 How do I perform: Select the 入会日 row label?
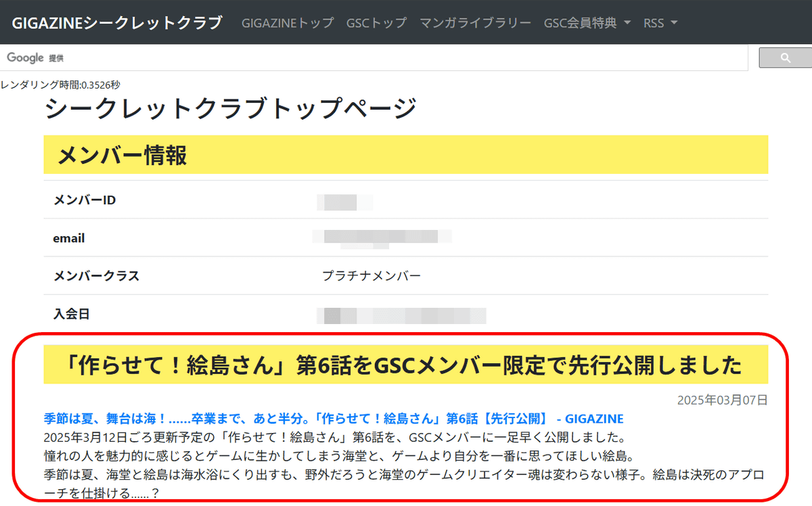71,314
